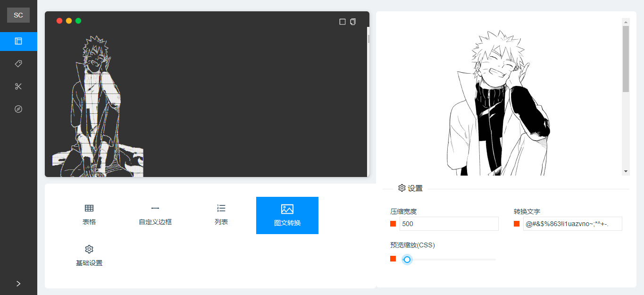Click the 设置 gear icon

tap(401, 188)
